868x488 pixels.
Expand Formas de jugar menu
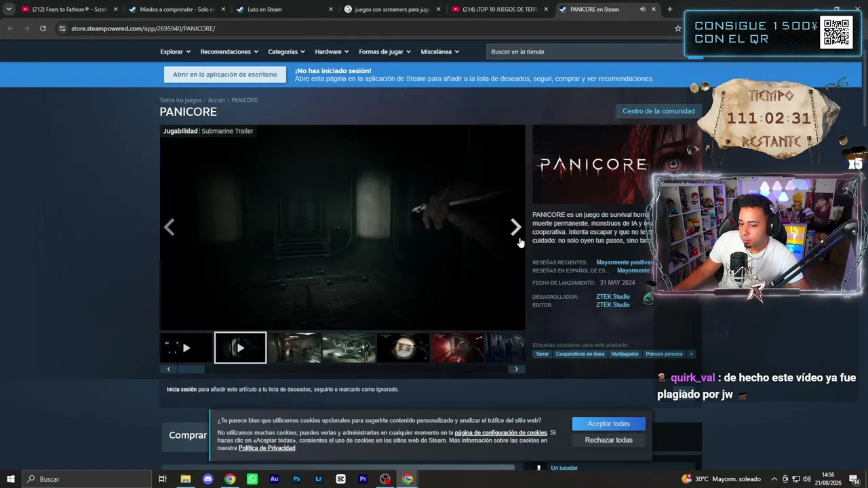coord(384,52)
